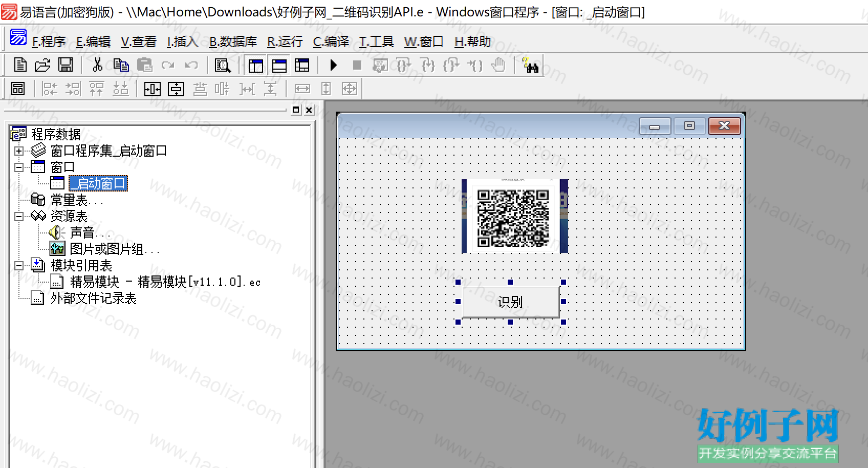
Task: Open the R.运行 menu
Action: [285, 41]
